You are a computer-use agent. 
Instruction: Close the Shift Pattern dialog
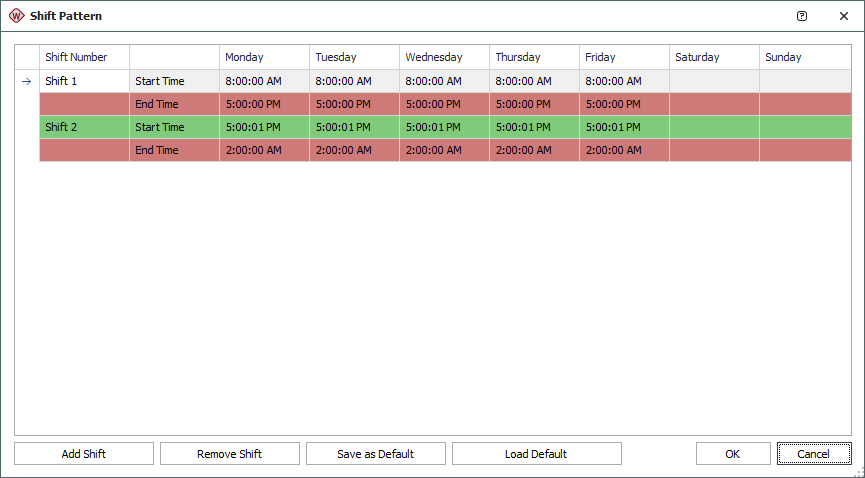(x=843, y=16)
